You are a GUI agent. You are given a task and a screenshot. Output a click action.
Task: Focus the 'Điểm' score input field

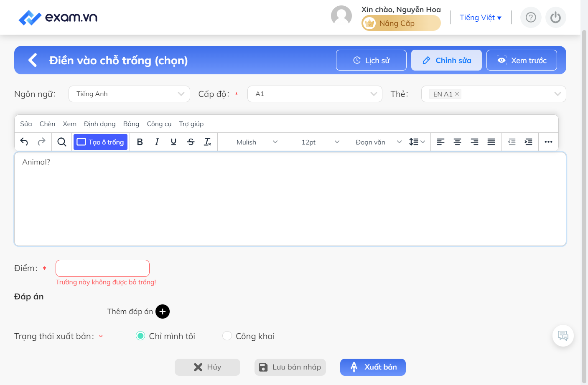(102, 268)
